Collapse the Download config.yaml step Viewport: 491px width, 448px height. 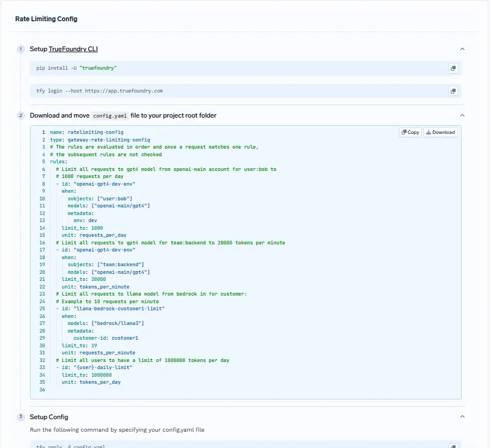tap(462, 115)
